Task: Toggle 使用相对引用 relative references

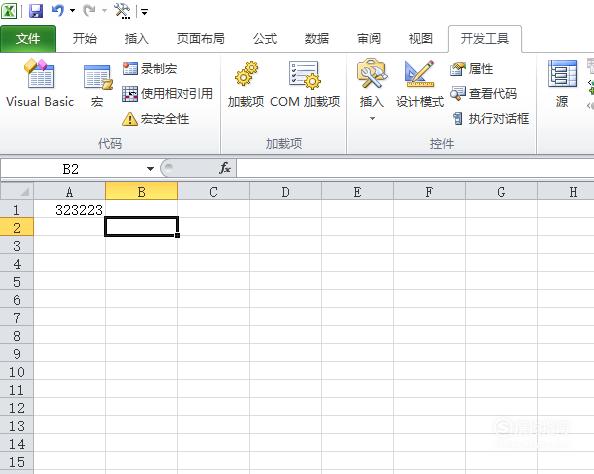Action: pyautogui.click(x=167, y=94)
